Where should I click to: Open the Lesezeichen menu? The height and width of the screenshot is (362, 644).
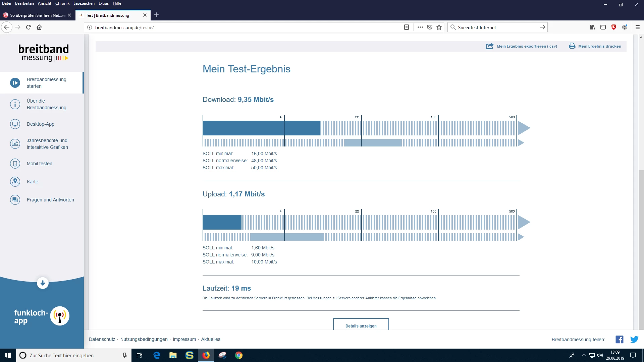click(84, 3)
